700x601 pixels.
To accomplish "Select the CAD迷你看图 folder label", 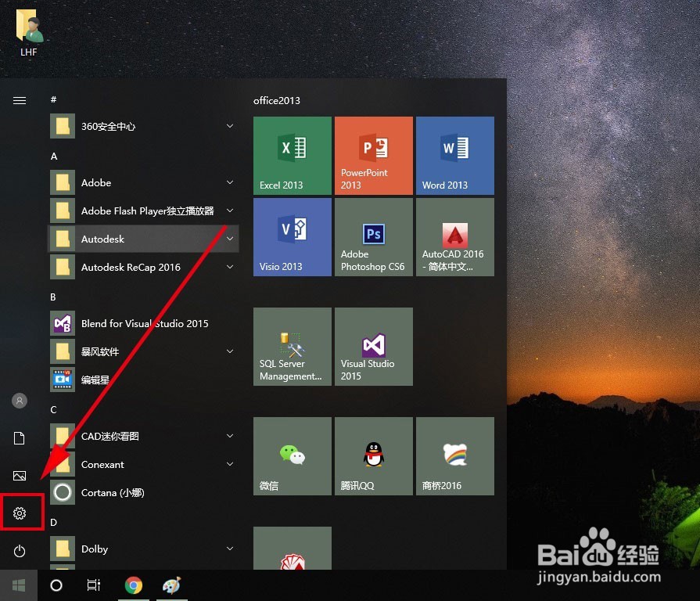I will (109, 436).
